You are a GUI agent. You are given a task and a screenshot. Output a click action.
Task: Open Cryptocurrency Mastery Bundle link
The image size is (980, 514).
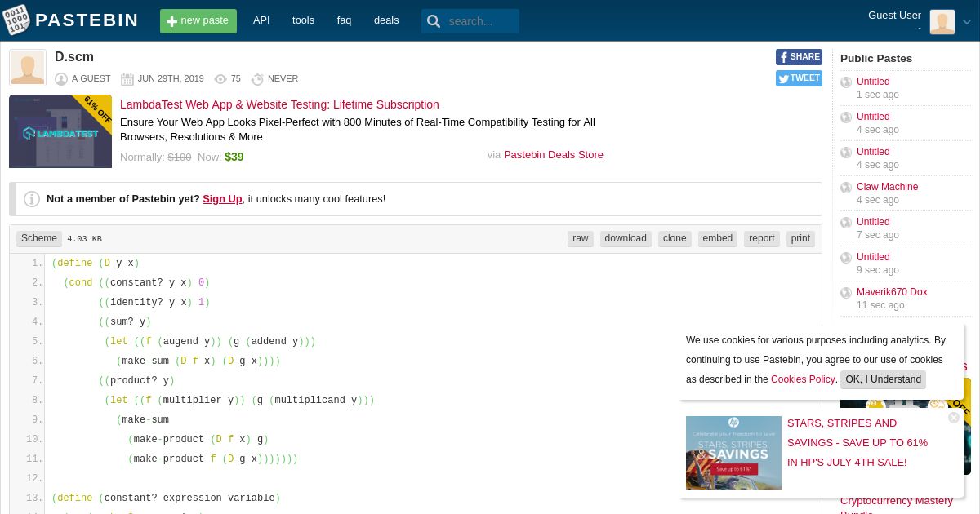[897, 506]
